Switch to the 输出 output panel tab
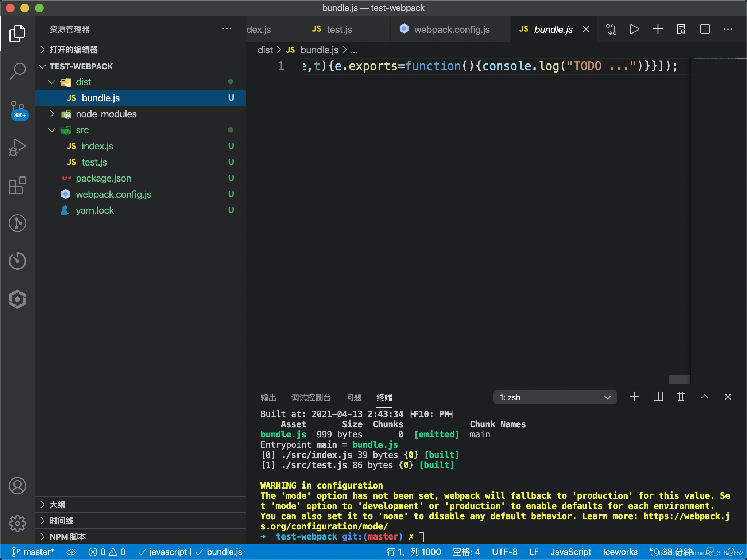 (x=268, y=397)
